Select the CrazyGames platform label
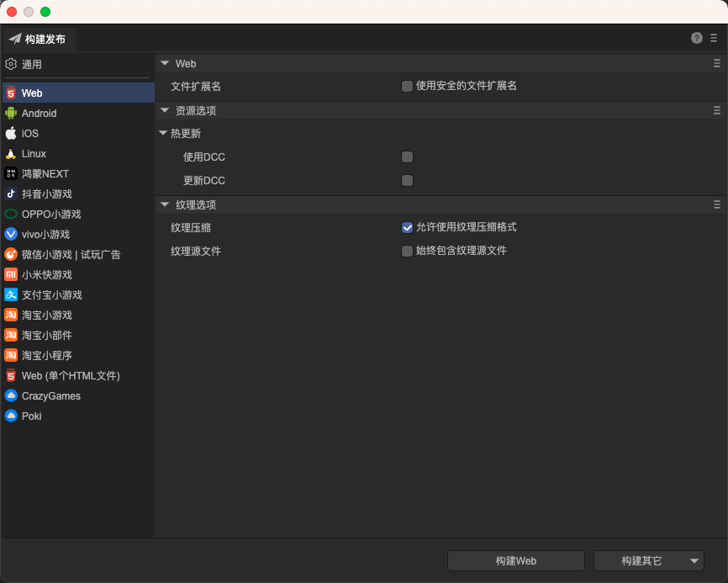728x583 pixels. click(x=51, y=396)
